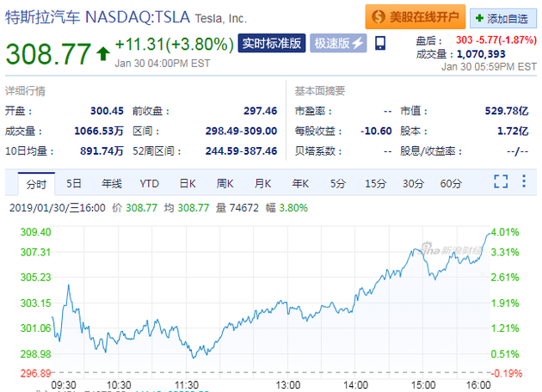
Task: Click the 309.40 price axis label
Action: click(35, 232)
